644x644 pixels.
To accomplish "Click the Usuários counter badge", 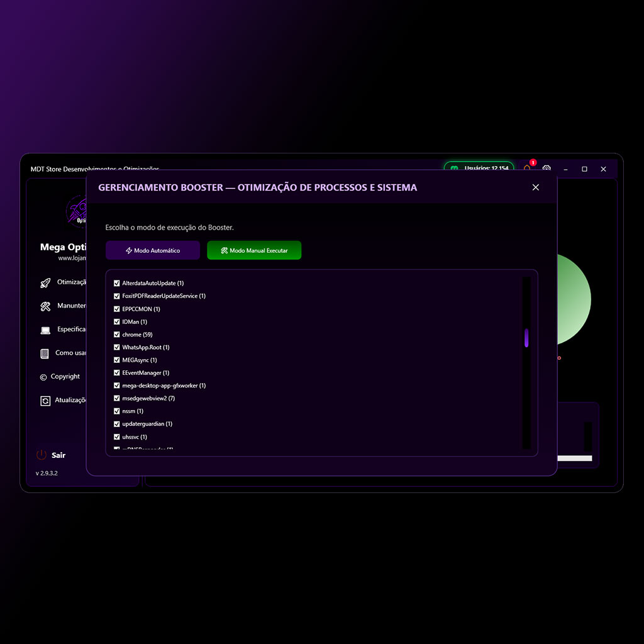I will [x=479, y=168].
